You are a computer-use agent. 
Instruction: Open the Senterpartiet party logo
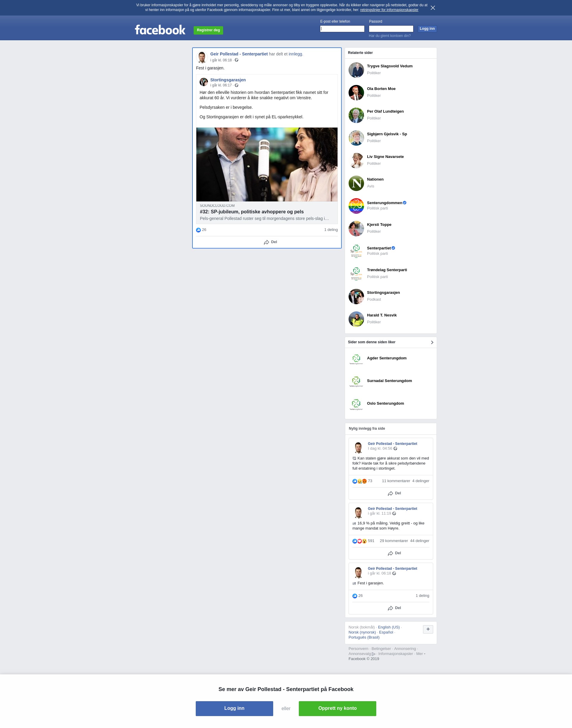[x=356, y=251]
